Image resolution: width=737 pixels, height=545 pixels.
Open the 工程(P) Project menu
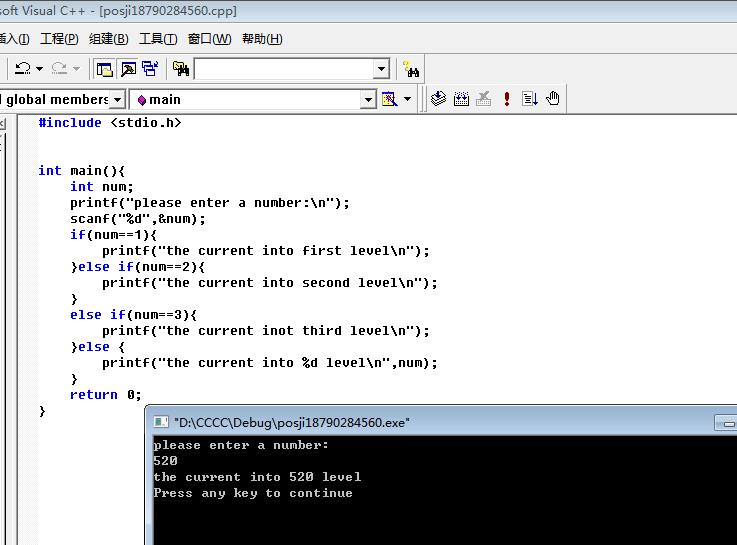pos(59,39)
